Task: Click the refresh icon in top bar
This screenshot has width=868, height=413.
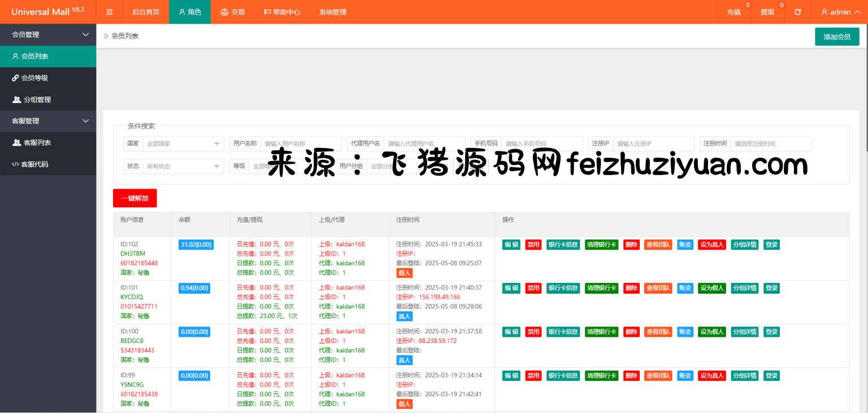Action: click(x=797, y=12)
